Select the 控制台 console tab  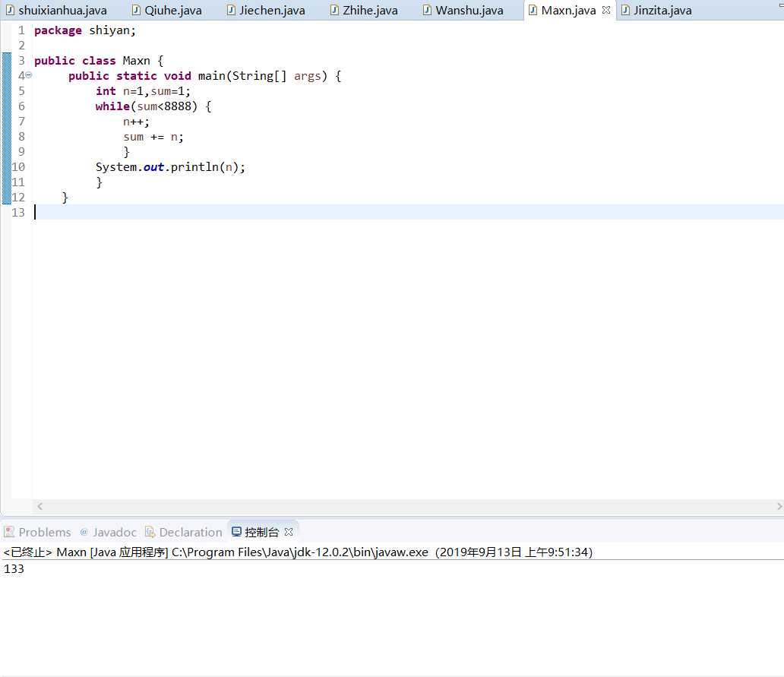click(261, 532)
